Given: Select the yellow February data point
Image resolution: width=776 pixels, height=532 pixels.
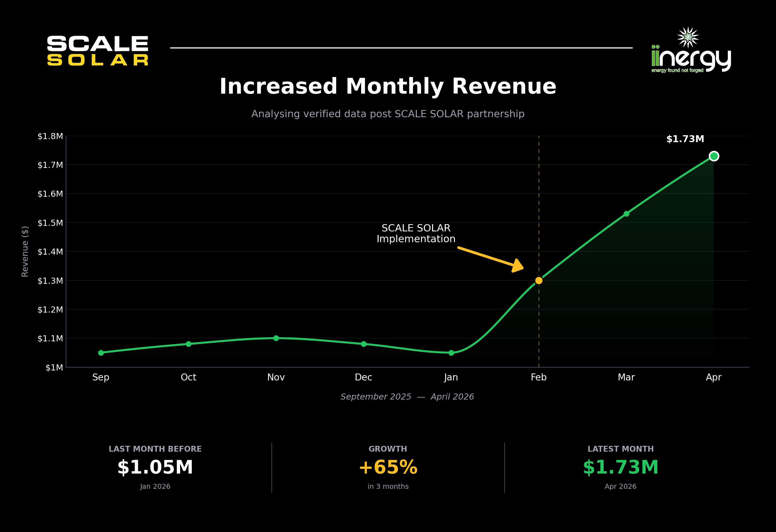Looking at the screenshot, I should [x=538, y=281].
